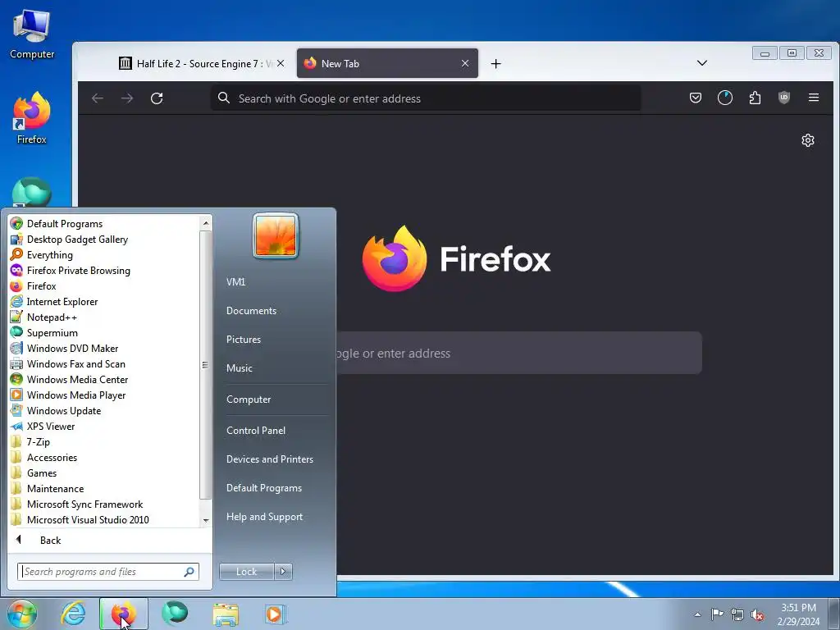Click the uBlock Origin shield icon

pos(783,98)
